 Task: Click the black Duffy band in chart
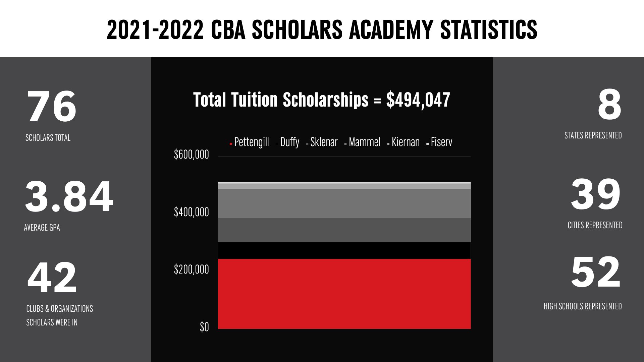[344, 250]
